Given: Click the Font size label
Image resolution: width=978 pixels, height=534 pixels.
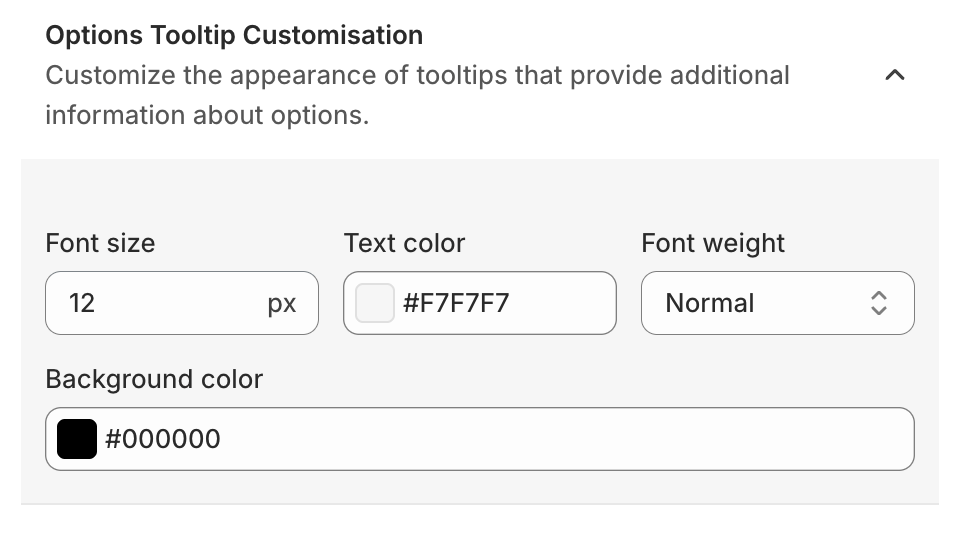Looking at the screenshot, I should pos(100,243).
